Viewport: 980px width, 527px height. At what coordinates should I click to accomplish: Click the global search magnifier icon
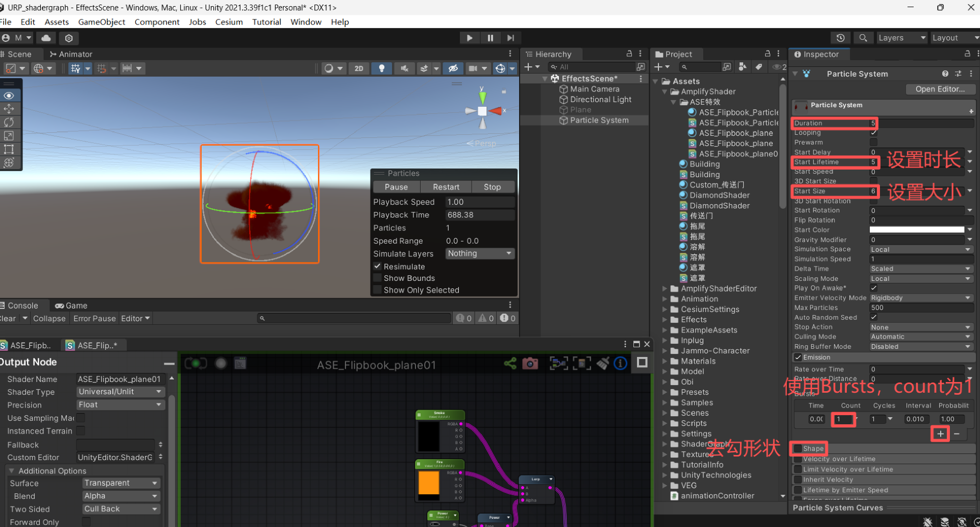point(863,38)
